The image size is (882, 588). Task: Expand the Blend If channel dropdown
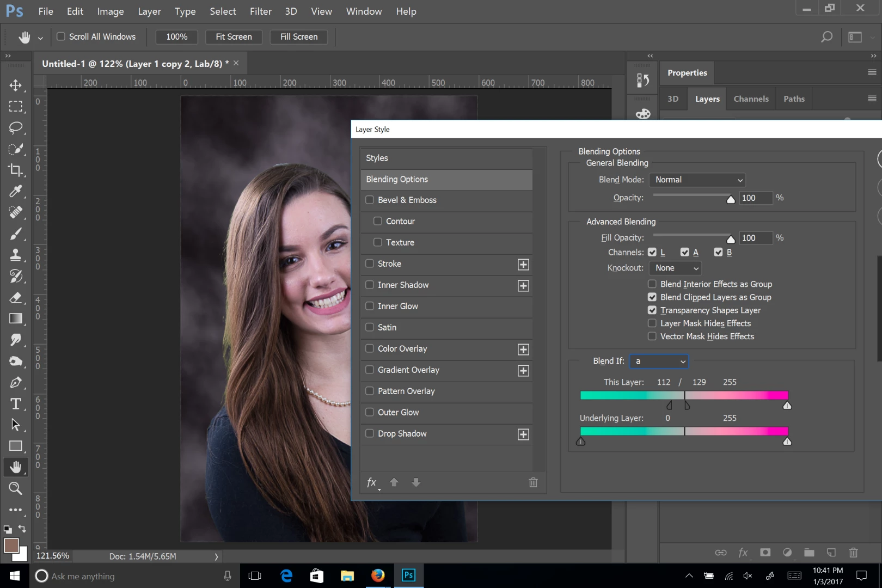[659, 362]
